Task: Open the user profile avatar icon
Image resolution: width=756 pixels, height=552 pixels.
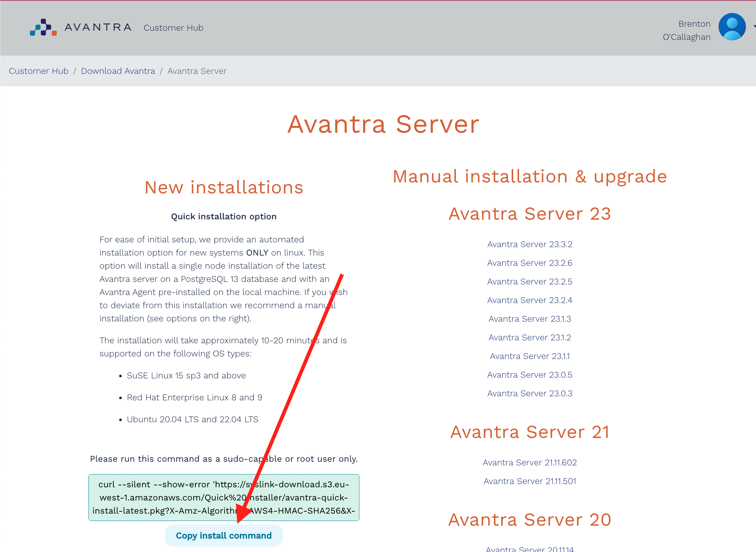Action: [732, 26]
